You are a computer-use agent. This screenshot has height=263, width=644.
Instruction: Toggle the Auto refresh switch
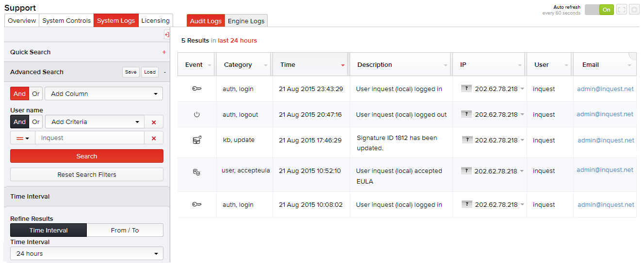click(599, 10)
